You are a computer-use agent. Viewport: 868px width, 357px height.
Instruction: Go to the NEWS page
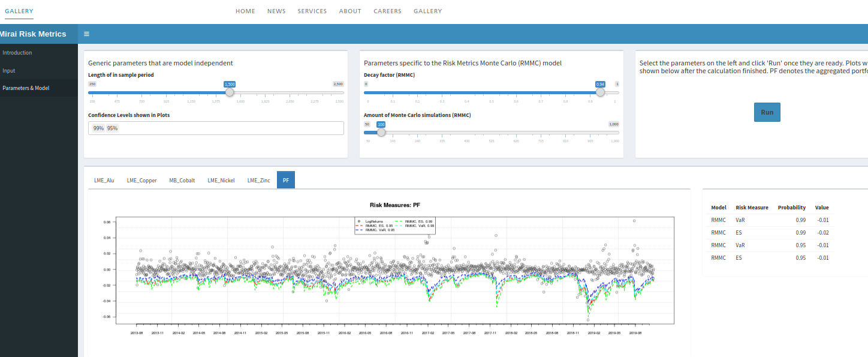276,11
